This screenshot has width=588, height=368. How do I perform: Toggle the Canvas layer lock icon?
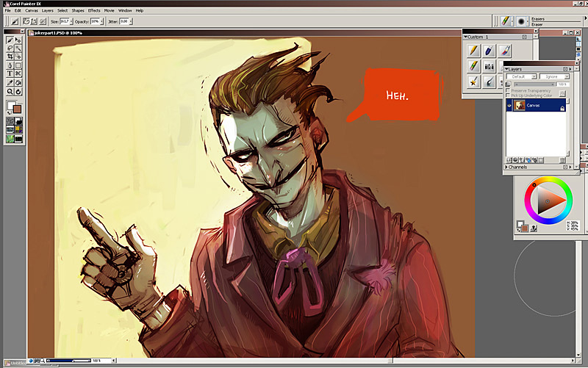[x=562, y=108]
